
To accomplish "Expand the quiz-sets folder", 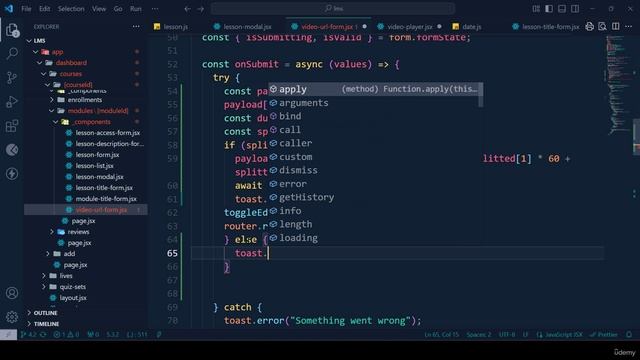I will [44, 287].
